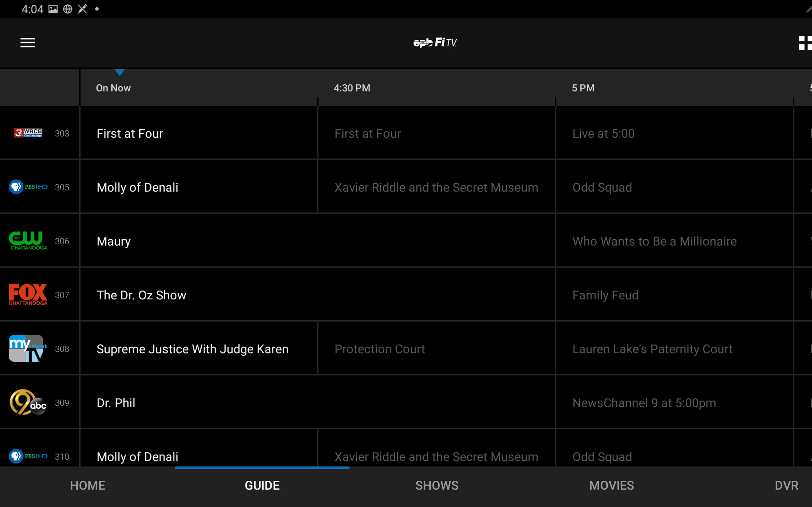
Task: Click the Family Feud upcoming program
Action: (x=674, y=295)
